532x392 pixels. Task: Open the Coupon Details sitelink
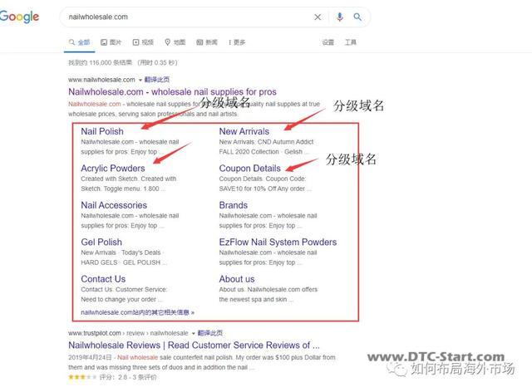[x=249, y=169]
